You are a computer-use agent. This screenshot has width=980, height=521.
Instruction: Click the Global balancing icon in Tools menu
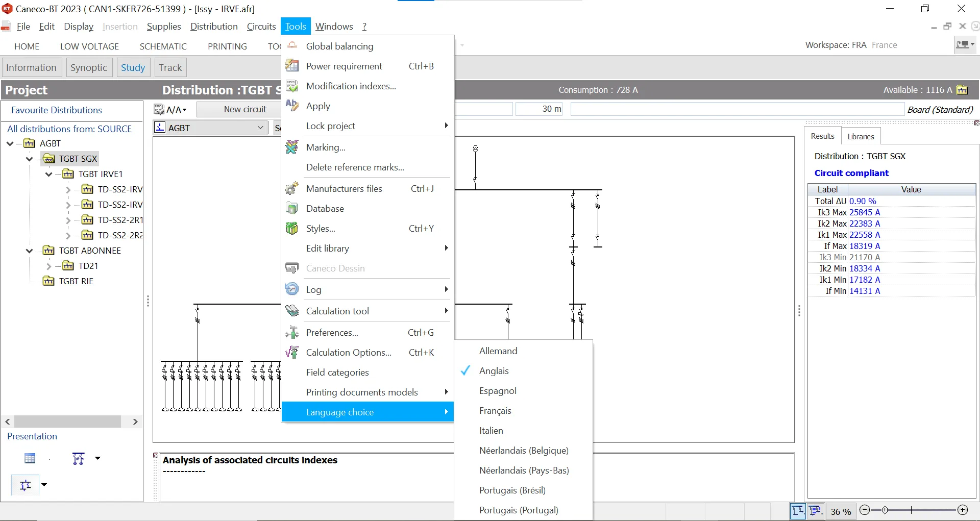point(292,46)
